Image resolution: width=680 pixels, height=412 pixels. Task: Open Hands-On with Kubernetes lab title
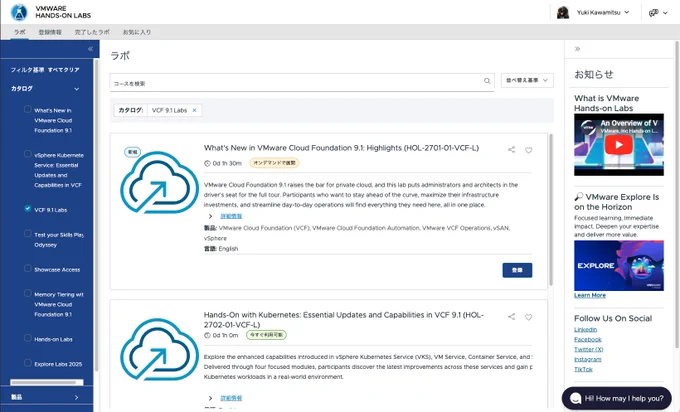pos(343,320)
